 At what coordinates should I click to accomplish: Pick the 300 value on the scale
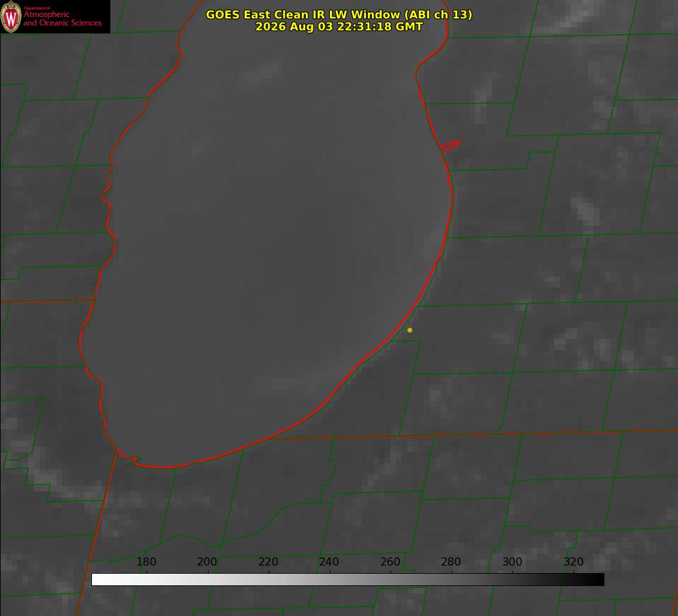tap(512, 561)
